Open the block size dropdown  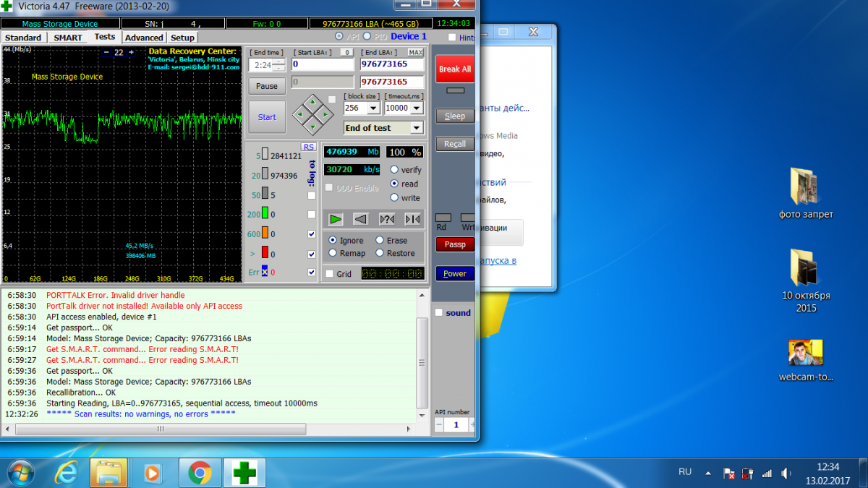[373, 108]
